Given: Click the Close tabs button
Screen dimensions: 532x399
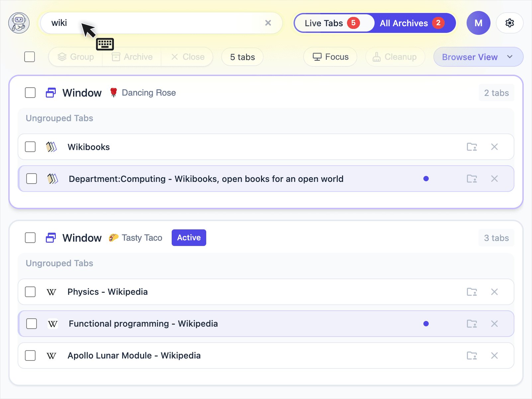Looking at the screenshot, I should (x=188, y=57).
